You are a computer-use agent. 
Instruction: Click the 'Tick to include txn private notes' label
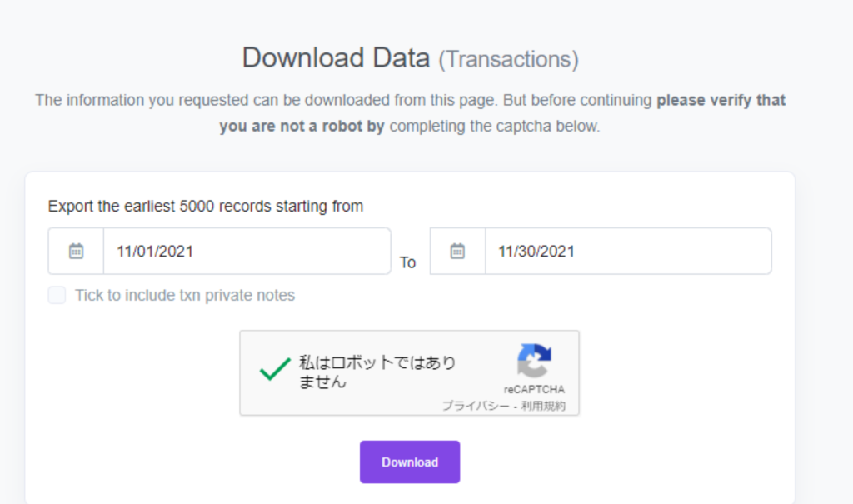pos(185,295)
